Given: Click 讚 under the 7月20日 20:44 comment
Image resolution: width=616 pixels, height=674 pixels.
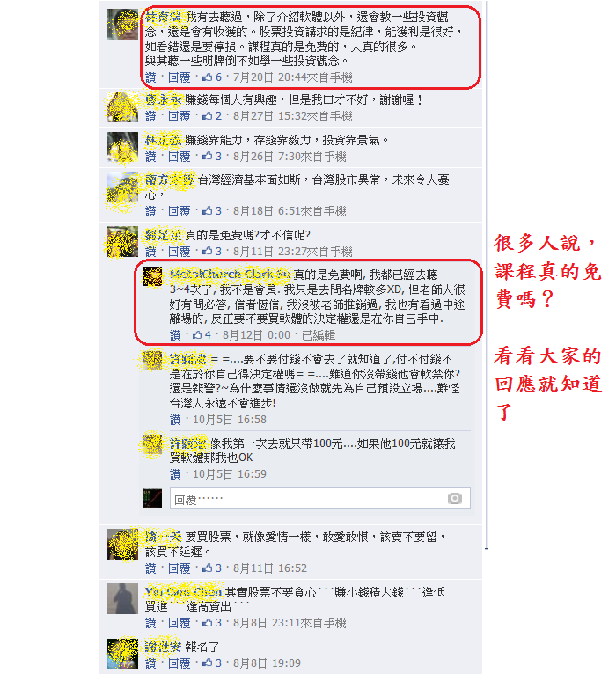Looking at the screenshot, I should point(150,77).
